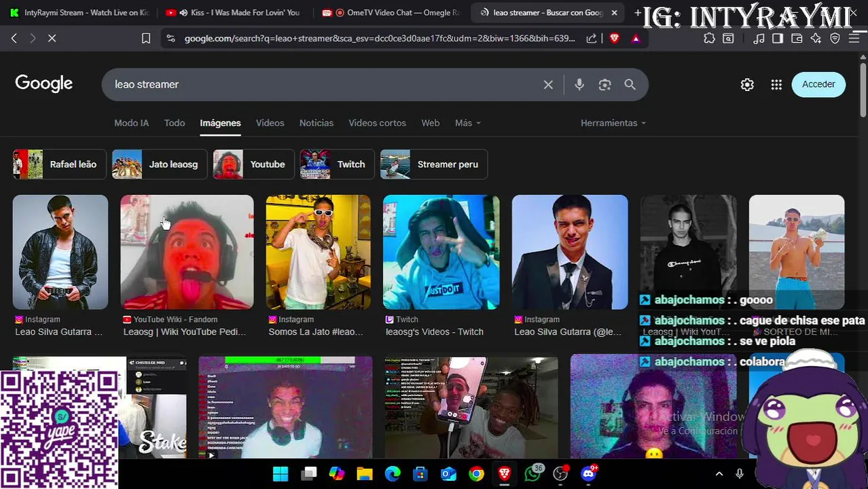Image resolution: width=868 pixels, height=489 pixels.
Task: Select the Noticias search tab
Action: click(316, 123)
